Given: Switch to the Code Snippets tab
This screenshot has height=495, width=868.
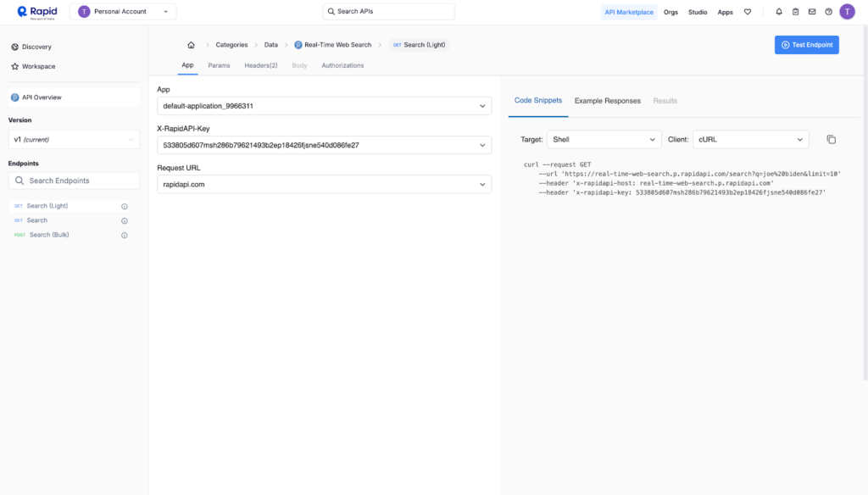Looking at the screenshot, I should tap(538, 101).
